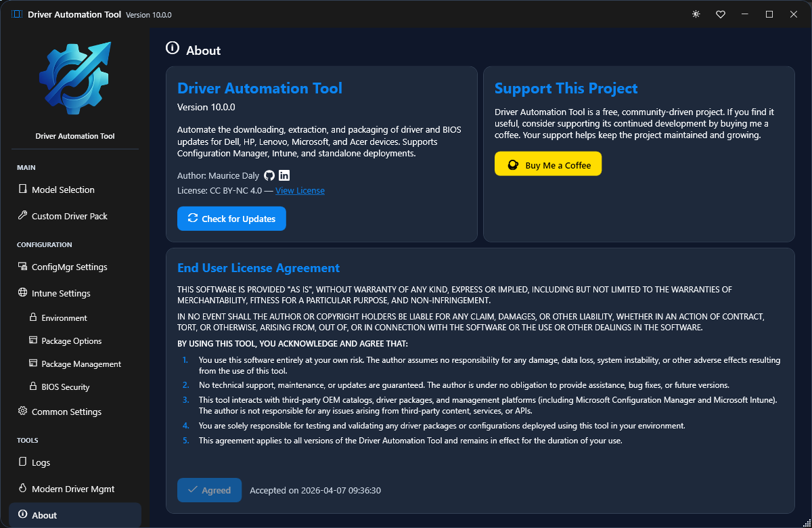Viewport: 812px width, 528px height.
Task: Click the BIOS Security lock icon
Action: click(33, 387)
